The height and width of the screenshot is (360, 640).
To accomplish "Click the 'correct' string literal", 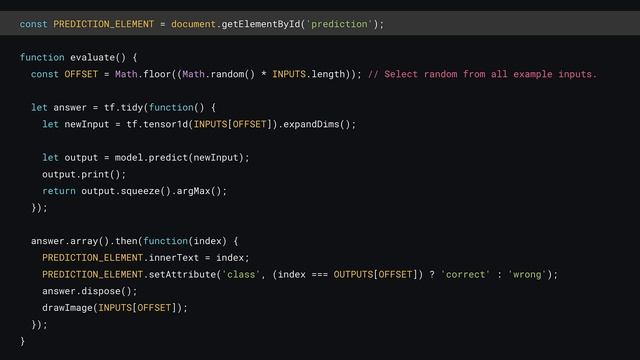I will coord(465,275).
